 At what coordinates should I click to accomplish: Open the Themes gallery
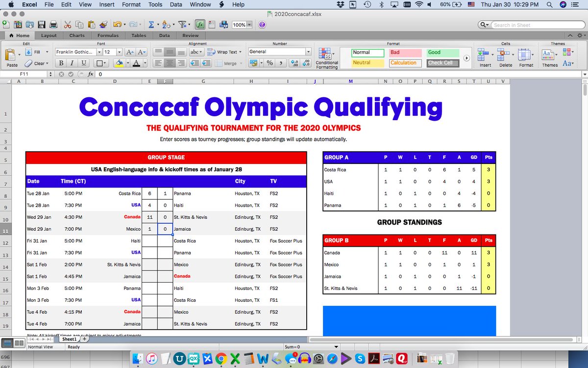coord(550,58)
